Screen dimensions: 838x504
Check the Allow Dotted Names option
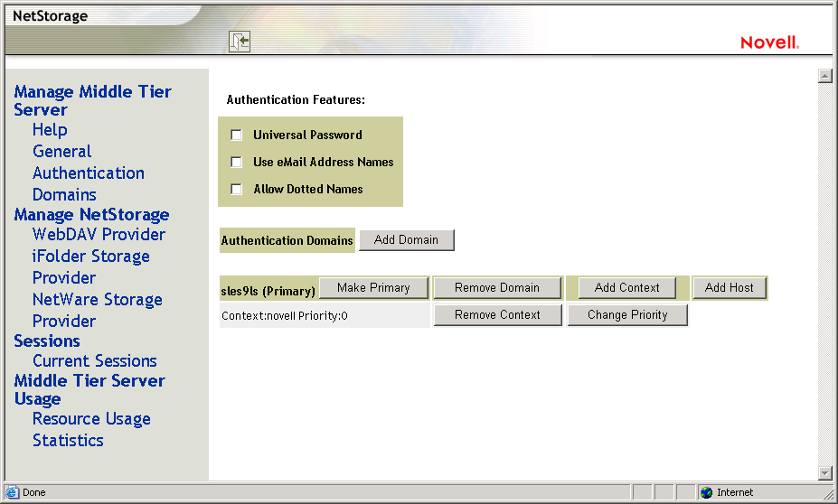click(236, 189)
